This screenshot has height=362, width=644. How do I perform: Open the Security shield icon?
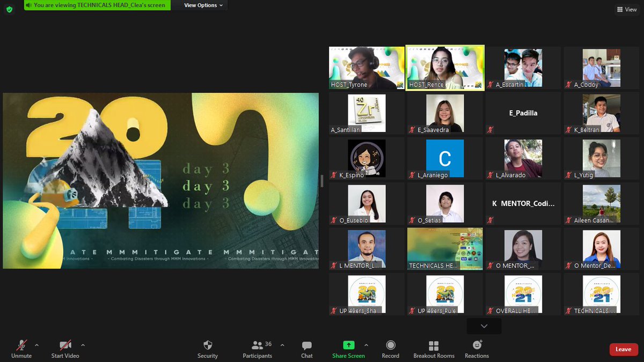(x=208, y=345)
